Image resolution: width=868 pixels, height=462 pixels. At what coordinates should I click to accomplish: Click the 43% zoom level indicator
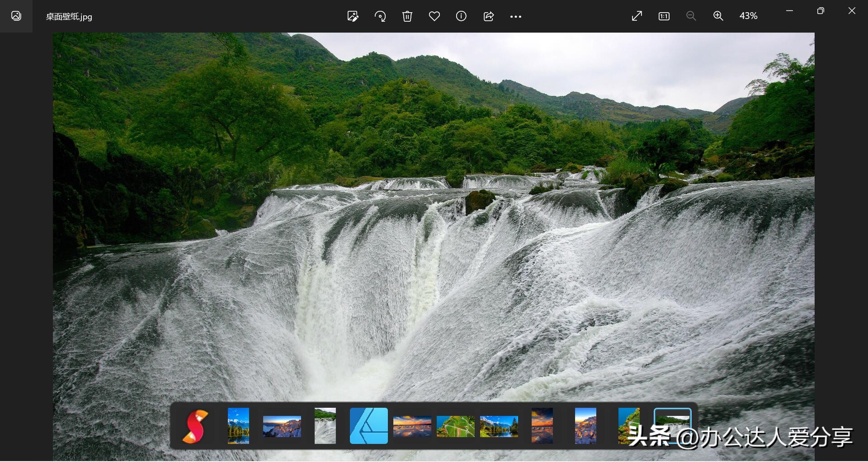pyautogui.click(x=748, y=16)
